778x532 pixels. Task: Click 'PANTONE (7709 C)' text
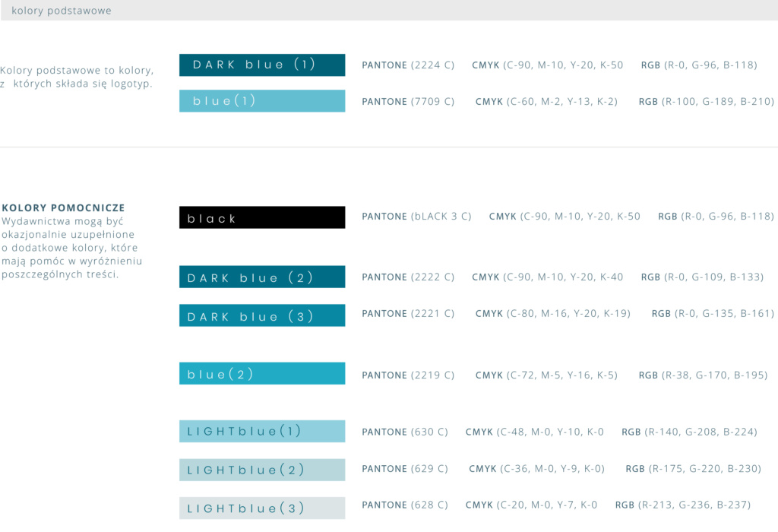(408, 102)
